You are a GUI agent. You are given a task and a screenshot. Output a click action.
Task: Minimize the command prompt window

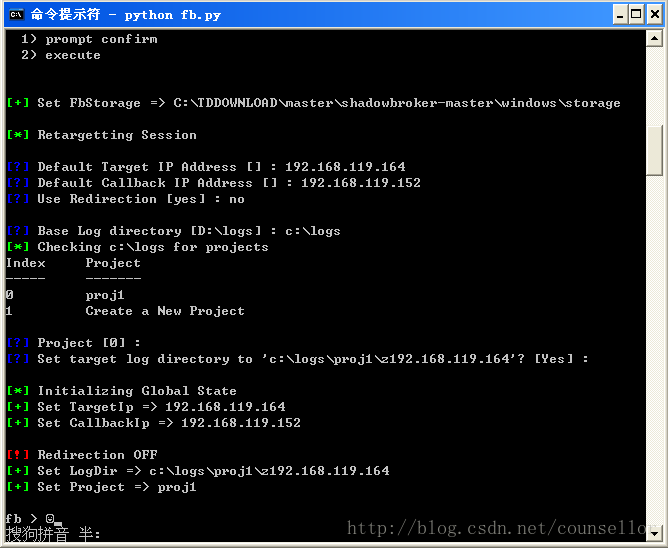tap(619, 15)
